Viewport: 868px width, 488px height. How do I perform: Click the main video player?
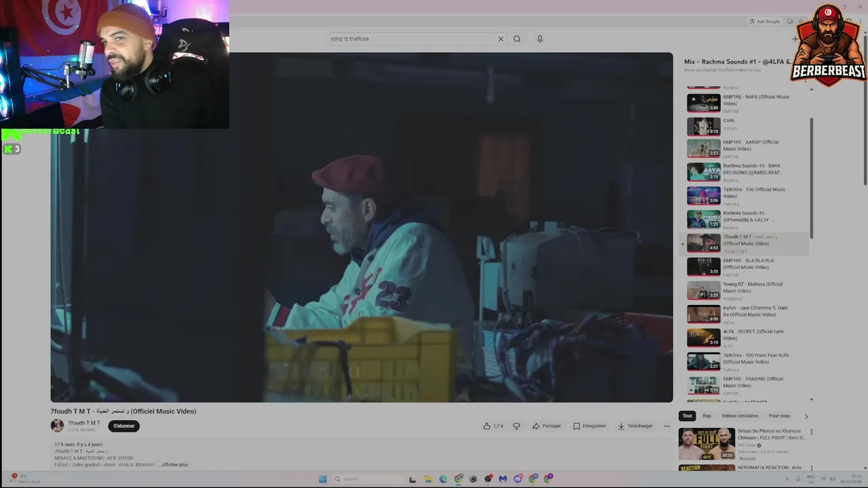(361, 228)
